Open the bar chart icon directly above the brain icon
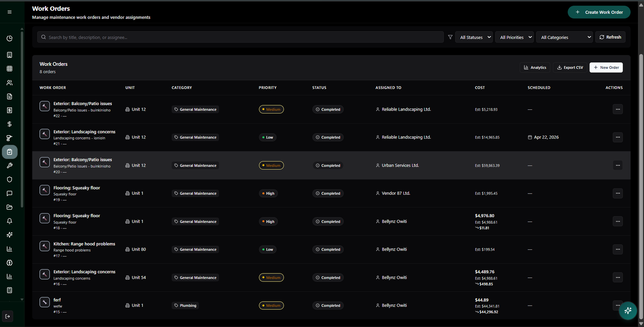The image size is (644, 327). [10, 249]
